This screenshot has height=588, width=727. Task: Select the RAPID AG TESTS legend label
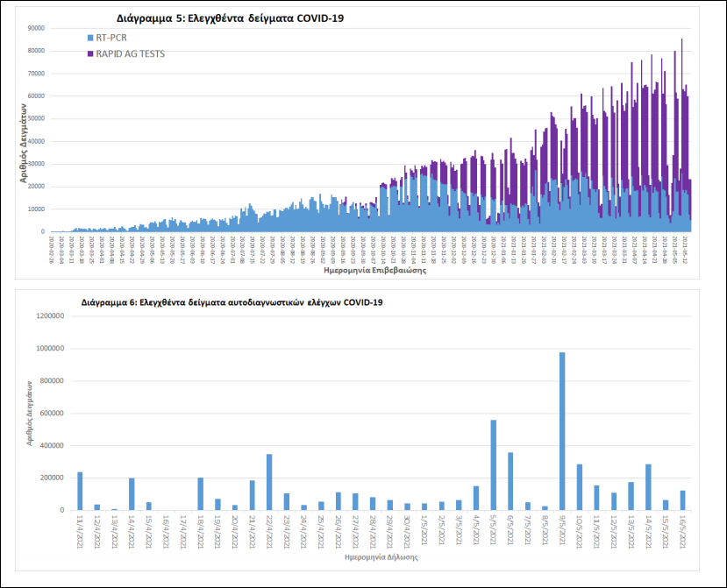tap(132, 53)
